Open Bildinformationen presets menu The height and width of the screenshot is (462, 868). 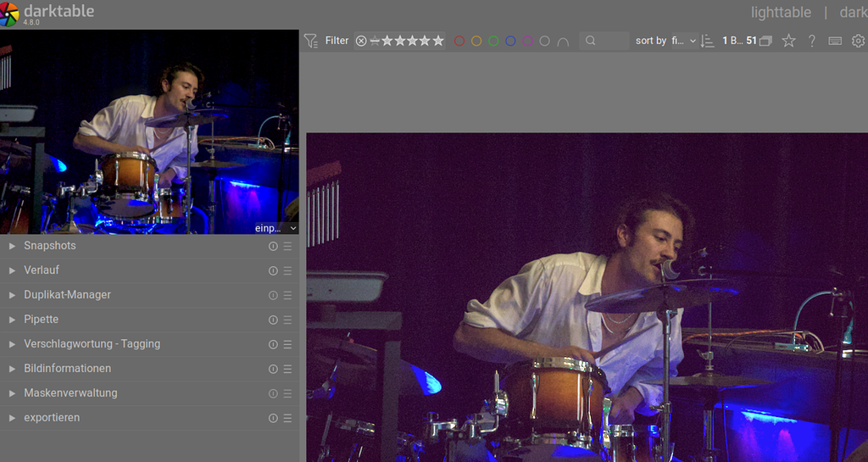point(288,369)
